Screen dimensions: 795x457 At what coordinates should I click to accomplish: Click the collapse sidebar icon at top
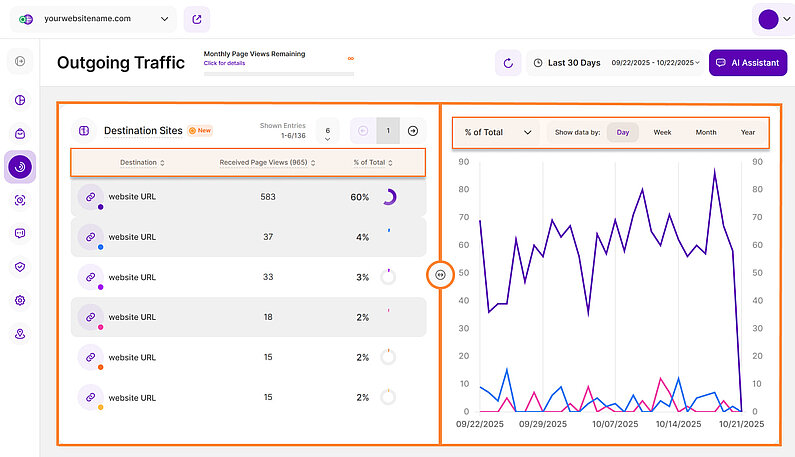coord(21,63)
